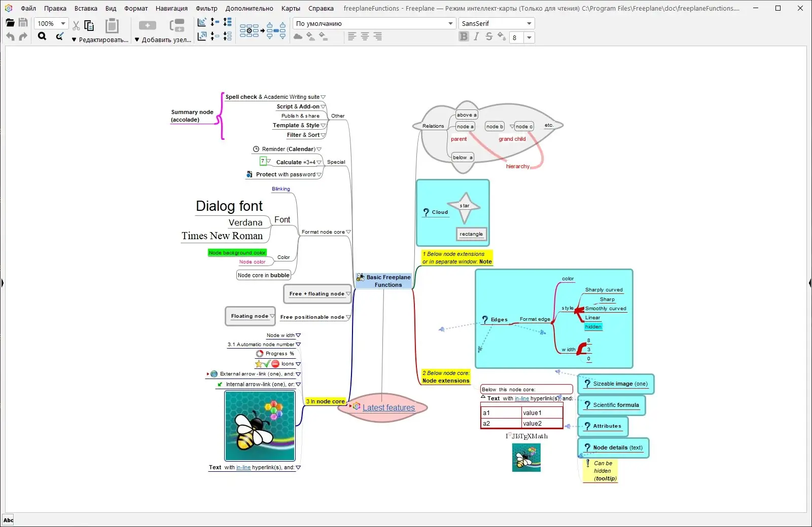The width and height of the screenshot is (812, 527).
Task: Click the cloud color bucket icon
Action: click(311, 36)
